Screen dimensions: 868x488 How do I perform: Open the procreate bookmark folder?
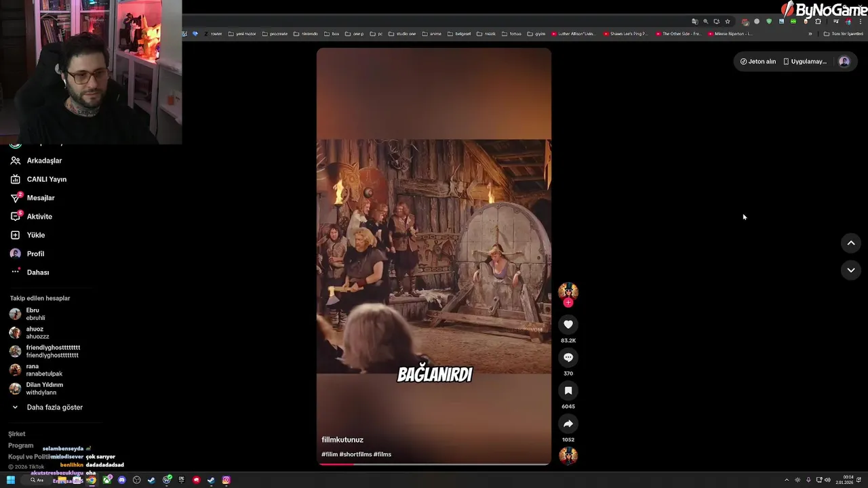tap(275, 34)
